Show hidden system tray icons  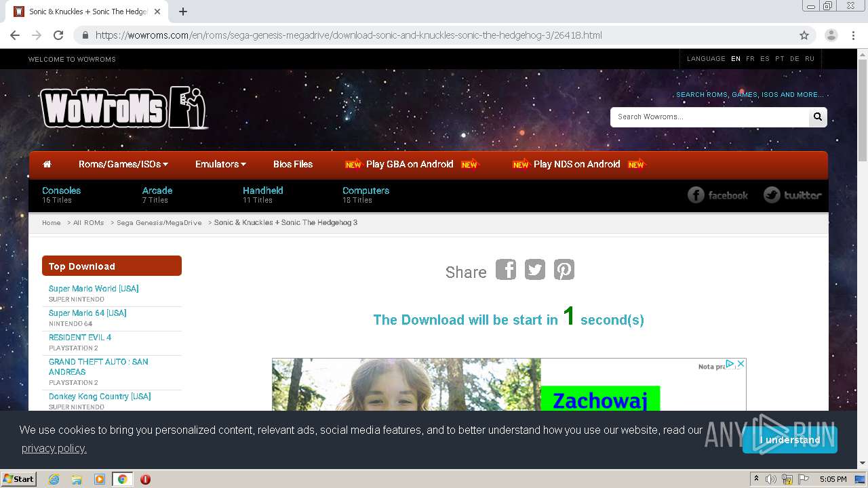click(x=756, y=479)
